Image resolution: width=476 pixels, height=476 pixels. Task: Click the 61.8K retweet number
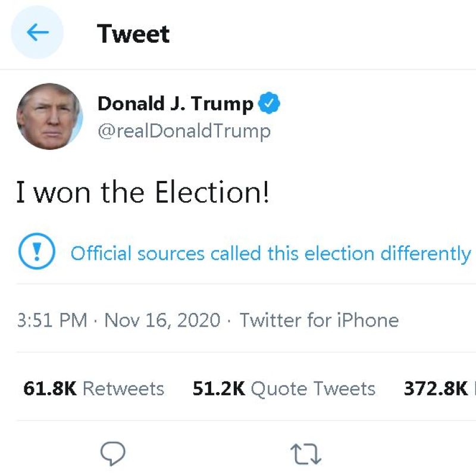[x=50, y=389]
